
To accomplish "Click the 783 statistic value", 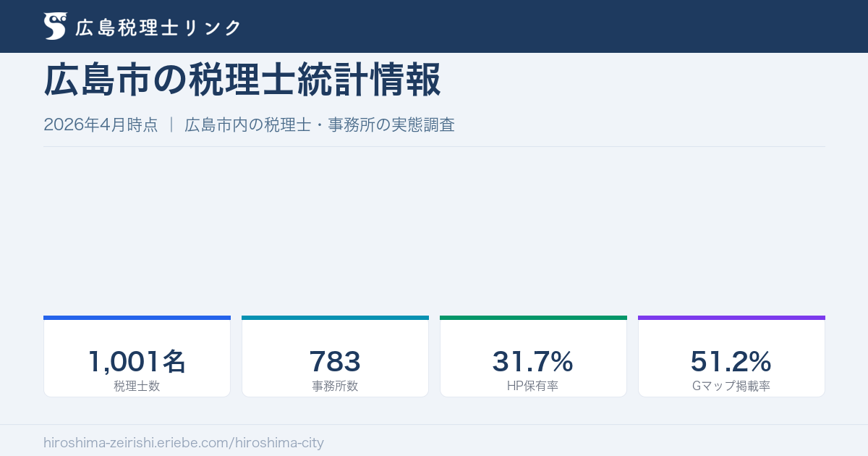I will 335,361.
